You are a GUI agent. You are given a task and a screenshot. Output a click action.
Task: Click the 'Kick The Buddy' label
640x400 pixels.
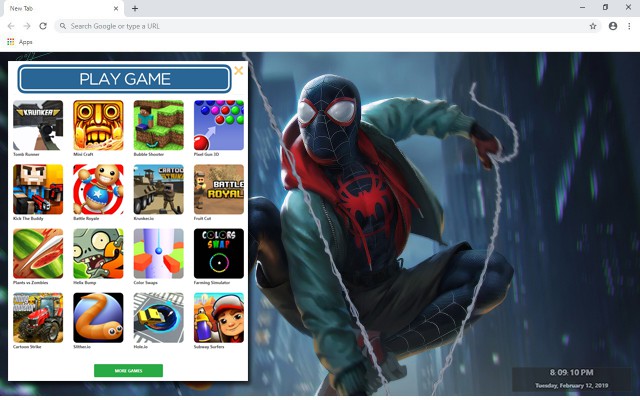coord(28,218)
